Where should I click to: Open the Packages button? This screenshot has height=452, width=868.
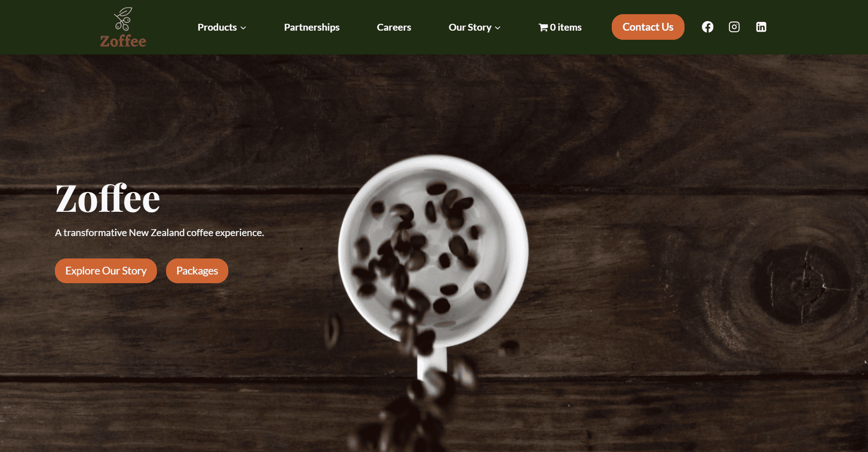197,271
